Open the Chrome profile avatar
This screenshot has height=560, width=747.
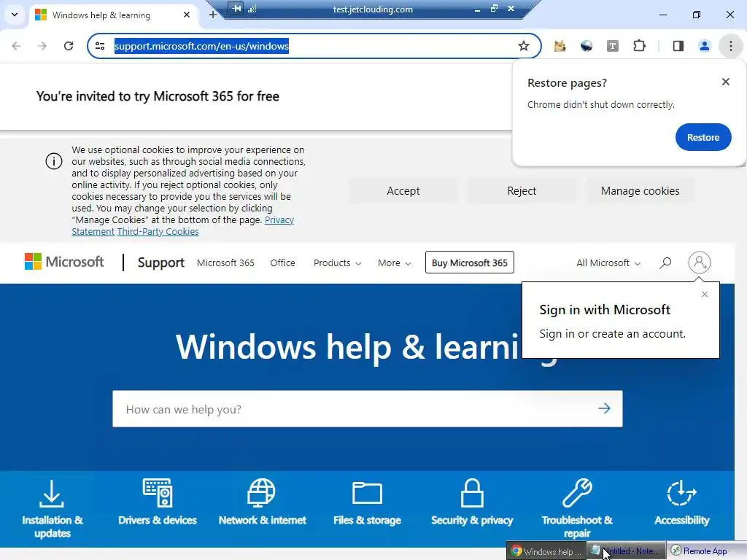click(x=704, y=46)
